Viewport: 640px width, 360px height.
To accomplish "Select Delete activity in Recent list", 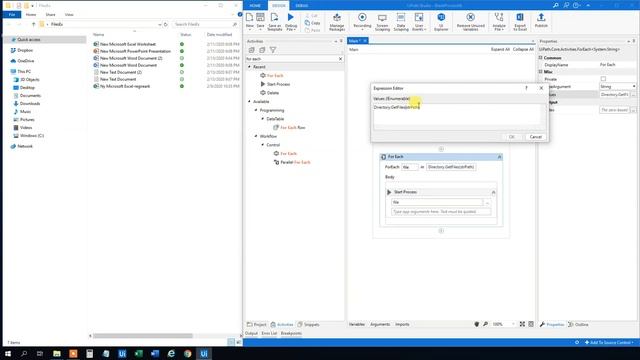I will [x=273, y=93].
